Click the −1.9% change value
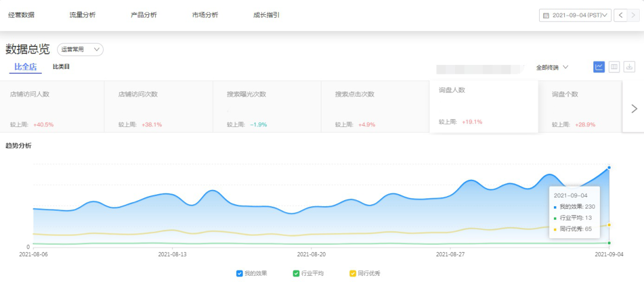 click(x=258, y=125)
